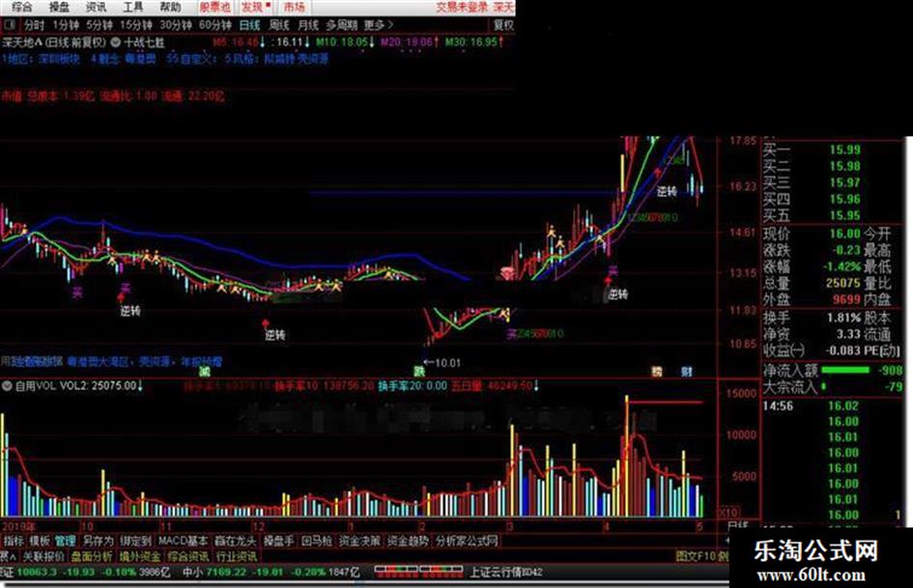913x588 pixels.
Task: Select the 15分钟 period
Action: point(136,25)
